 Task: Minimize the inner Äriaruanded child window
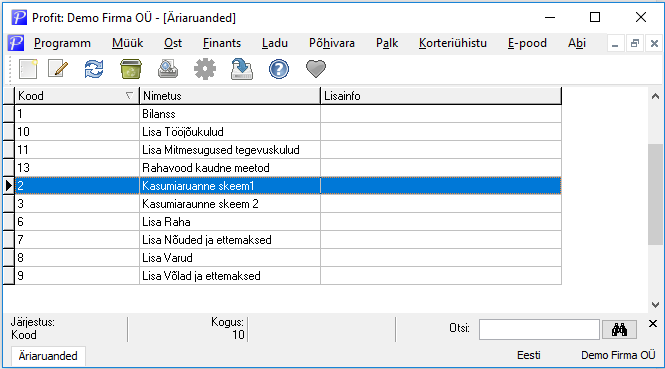pyautogui.click(x=615, y=44)
